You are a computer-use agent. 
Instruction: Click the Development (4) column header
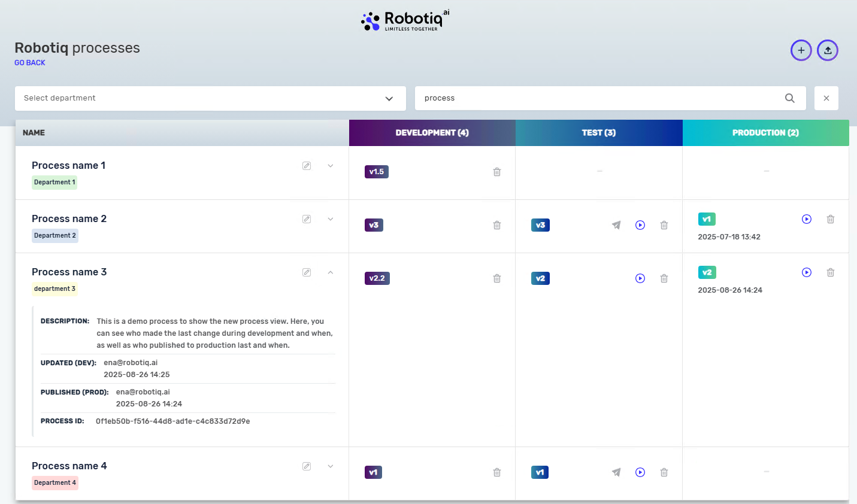(x=432, y=133)
